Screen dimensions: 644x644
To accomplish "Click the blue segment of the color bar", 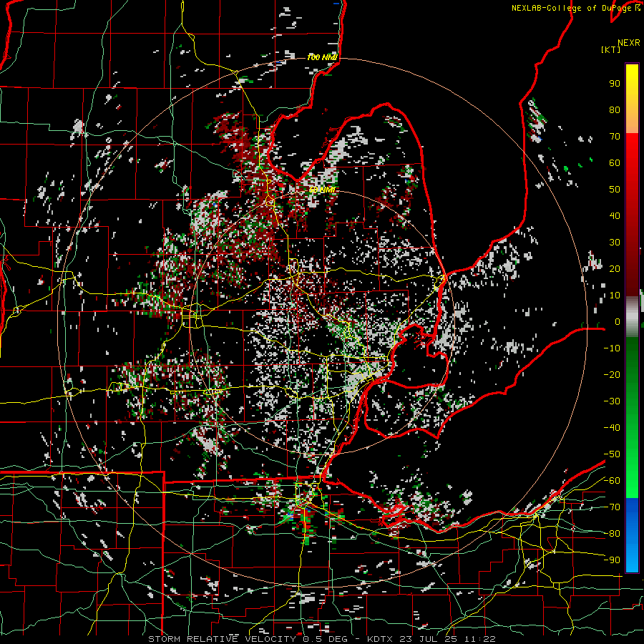I will (632, 534).
